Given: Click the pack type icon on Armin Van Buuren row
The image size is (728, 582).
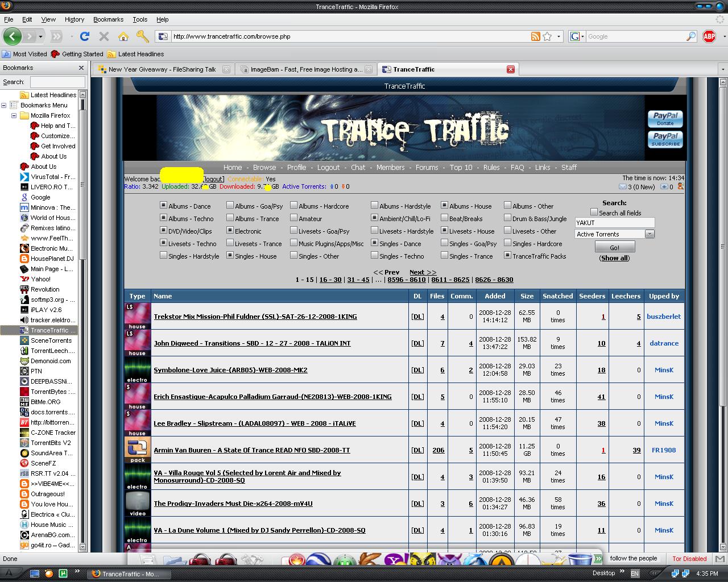Looking at the screenshot, I should (x=138, y=450).
